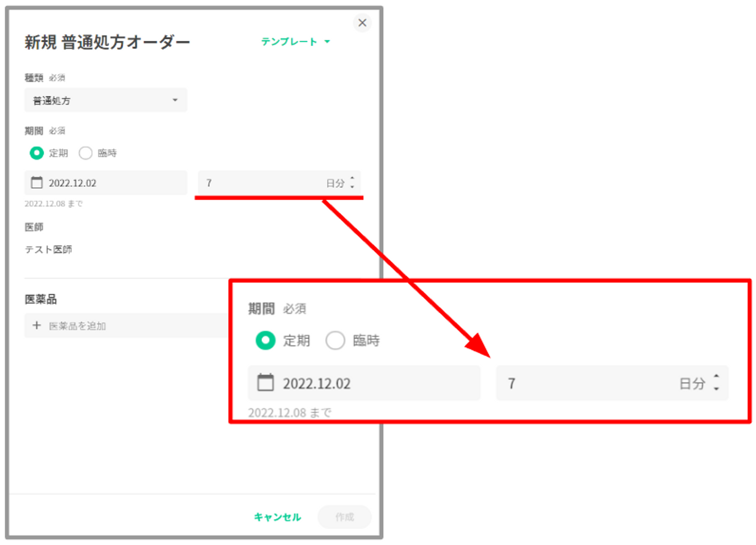Expand the 種類 combo box showing 普通処方
This screenshot has height=545, width=756.
point(105,101)
